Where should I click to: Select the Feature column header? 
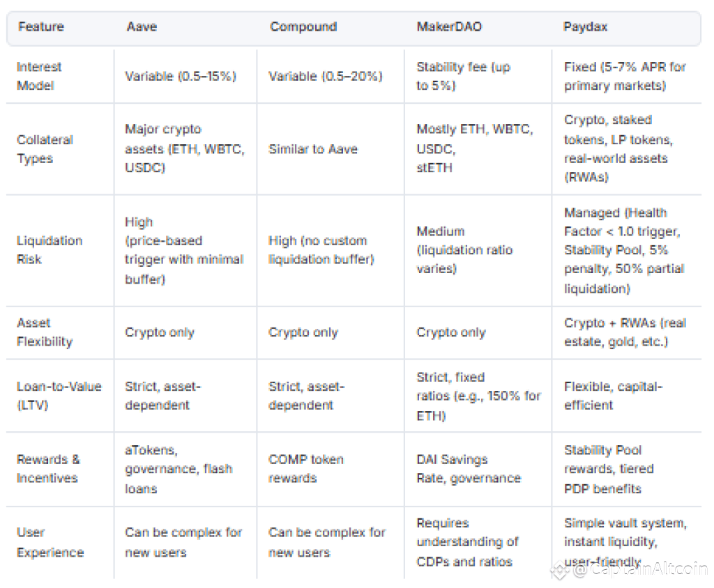click(x=41, y=26)
